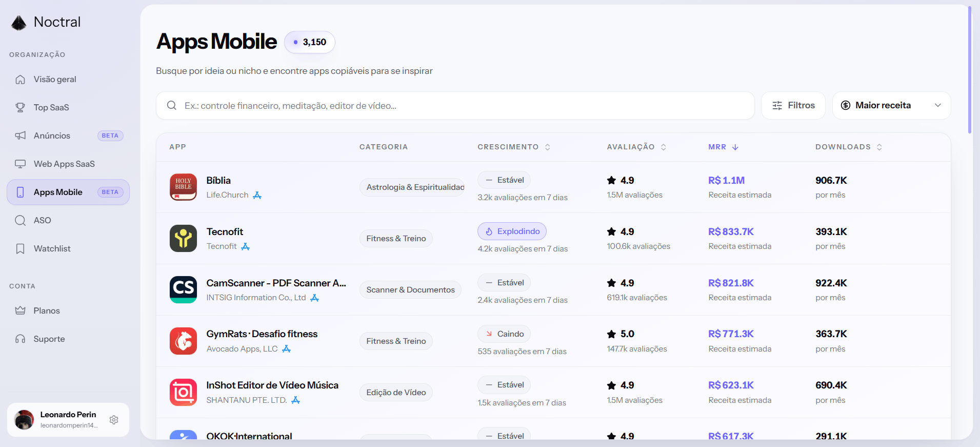This screenshot has height=447, width=980.
Task: Sort table by Downloads column
Action: 849,147
